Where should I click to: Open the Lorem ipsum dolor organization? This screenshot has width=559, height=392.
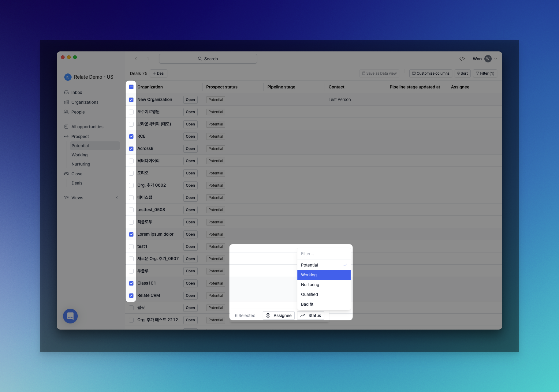(x=155, y=234)
